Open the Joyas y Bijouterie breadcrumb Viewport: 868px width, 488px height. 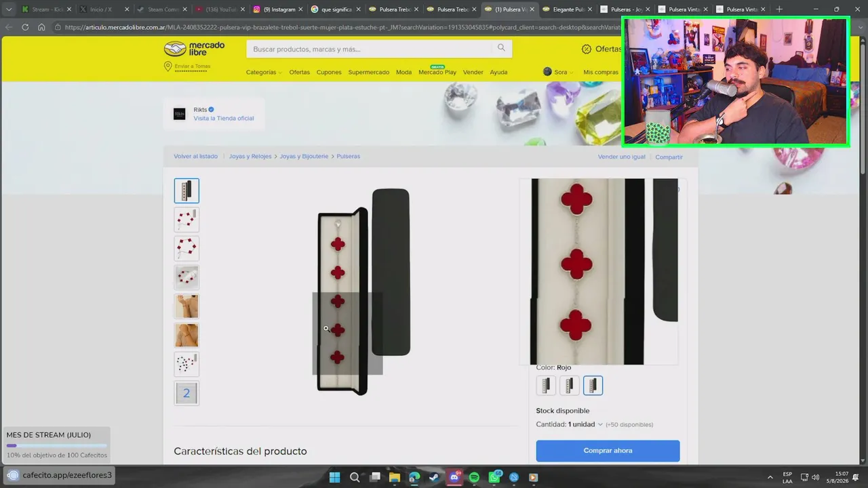[x=304, y=156]
